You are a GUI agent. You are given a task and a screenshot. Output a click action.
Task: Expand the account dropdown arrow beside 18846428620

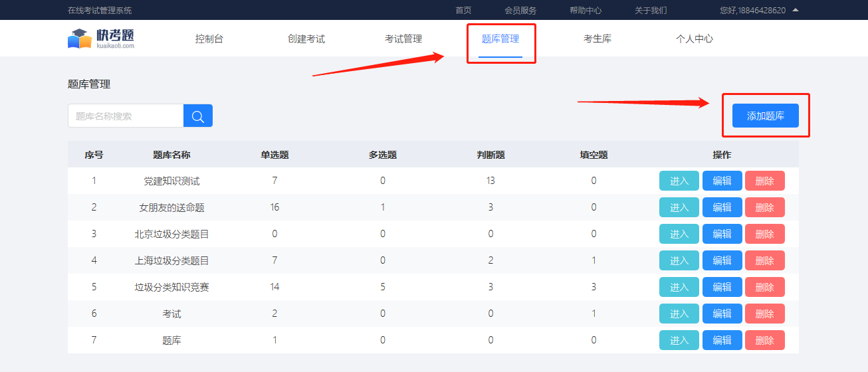[796, 10]
